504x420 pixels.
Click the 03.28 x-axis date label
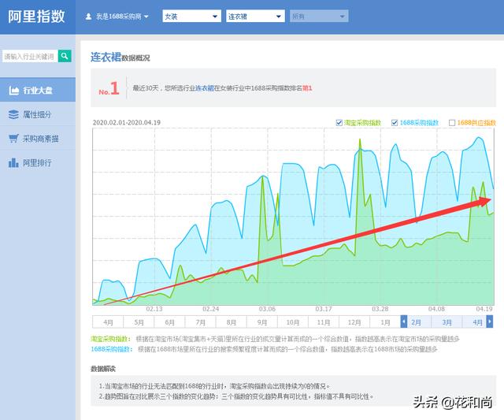[380, 309]
